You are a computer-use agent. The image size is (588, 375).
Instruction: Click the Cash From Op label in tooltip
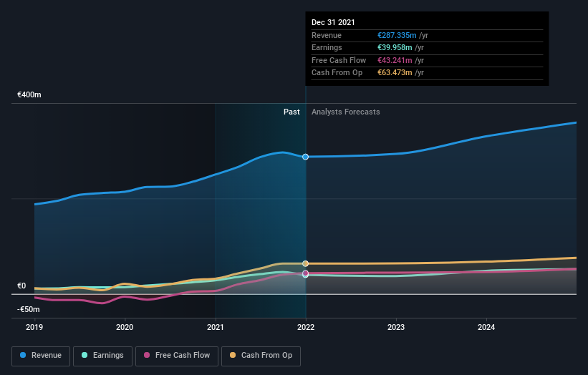pos(337,73)
